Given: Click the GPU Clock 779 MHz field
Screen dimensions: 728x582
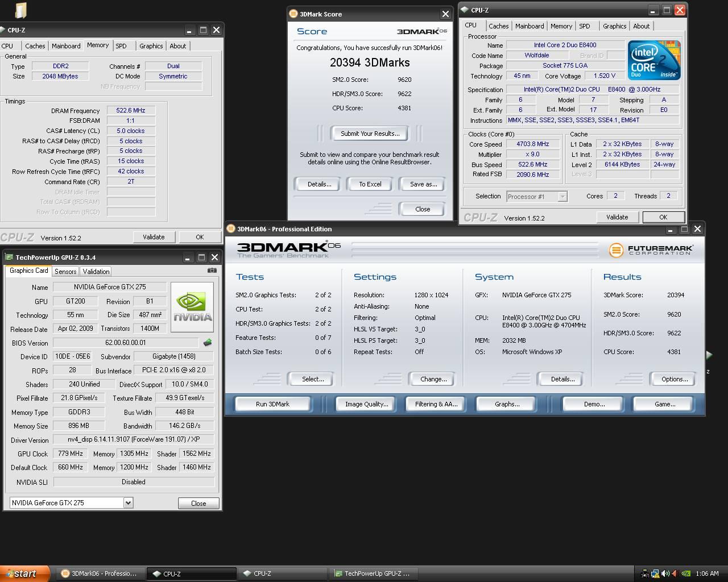Looking at the screenshot, I should (71, 454).
